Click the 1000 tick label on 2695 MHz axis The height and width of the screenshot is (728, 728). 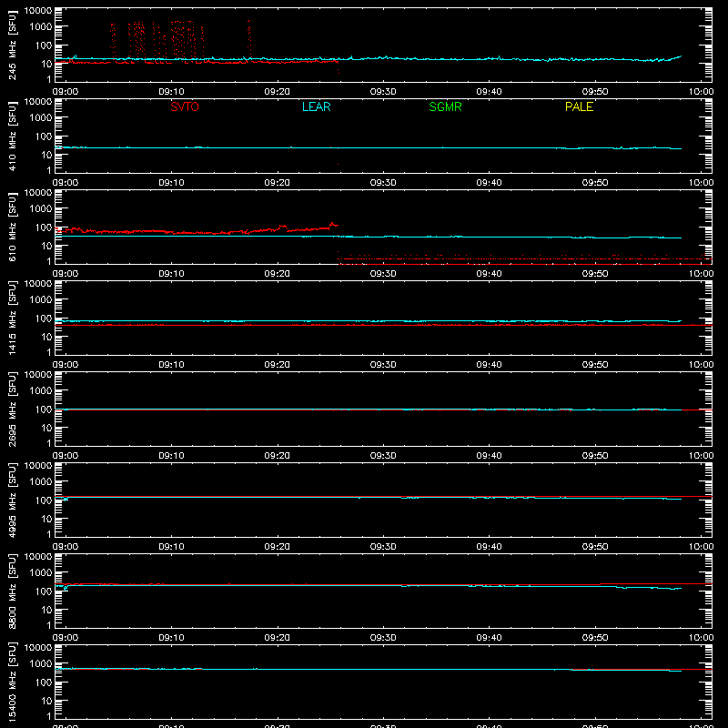[x=41, y=391]
